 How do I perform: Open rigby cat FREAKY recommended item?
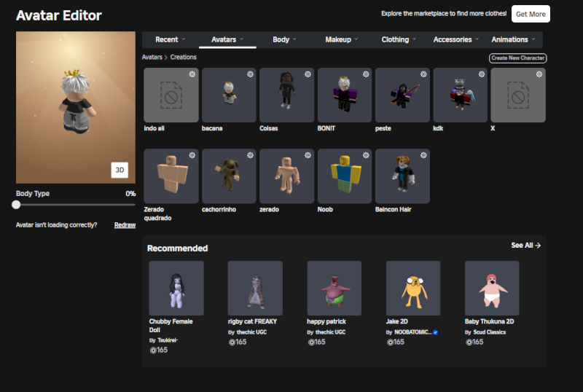pos(255,288)
